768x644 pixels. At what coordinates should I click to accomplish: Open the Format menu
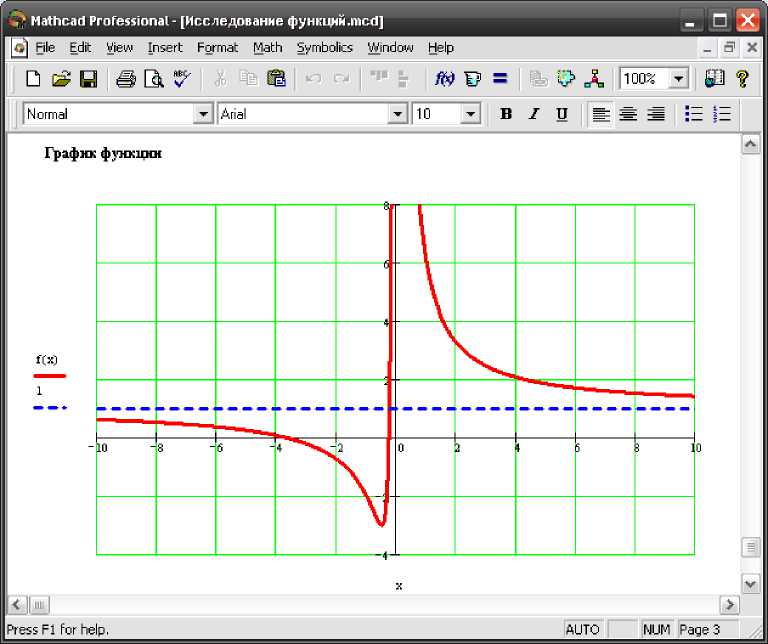217,47
